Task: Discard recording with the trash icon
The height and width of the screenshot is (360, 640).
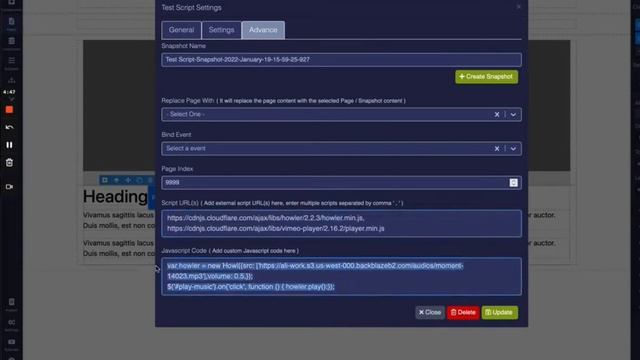Action: click(9, 163)
